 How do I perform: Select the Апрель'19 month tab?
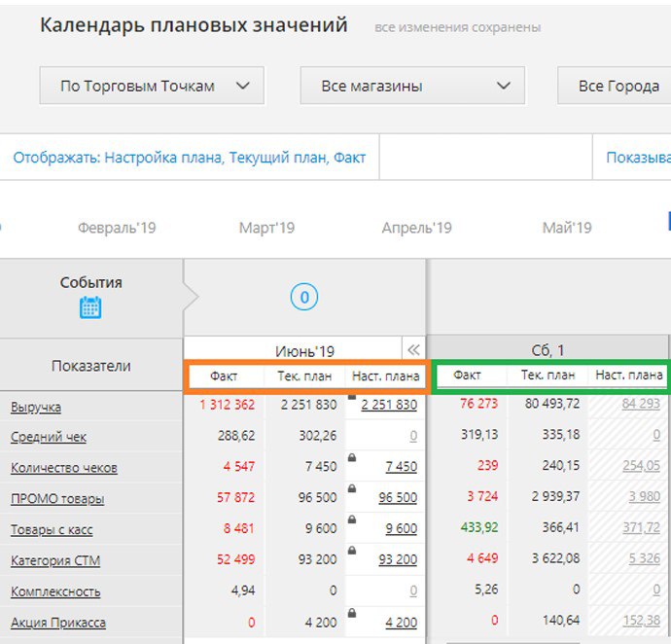click(416, 228)
